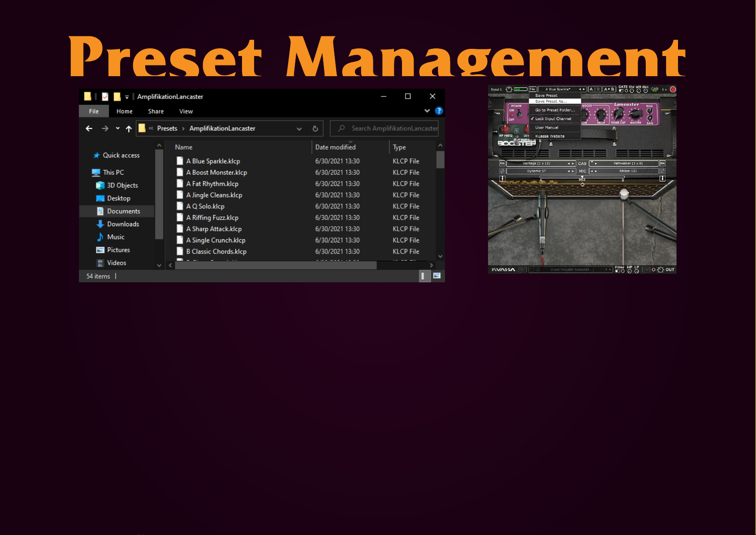Screen dimensions: 756x535
Task: Toggle the Lock Input Channel menu option
Action: pos(555,119)
